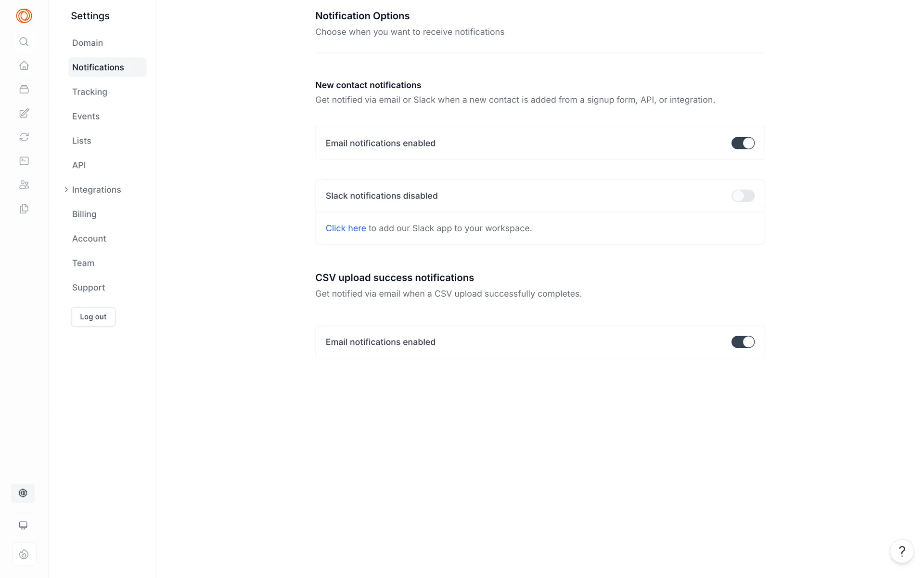
Task: Open the monitor icon near sidebar bottom
Action: click(23, 525)
